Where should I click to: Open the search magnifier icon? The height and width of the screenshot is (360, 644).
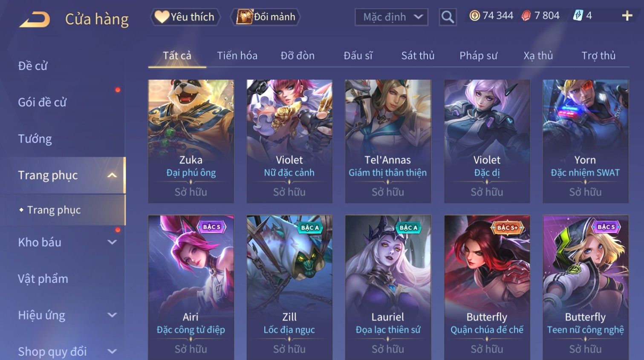point(448,17)
